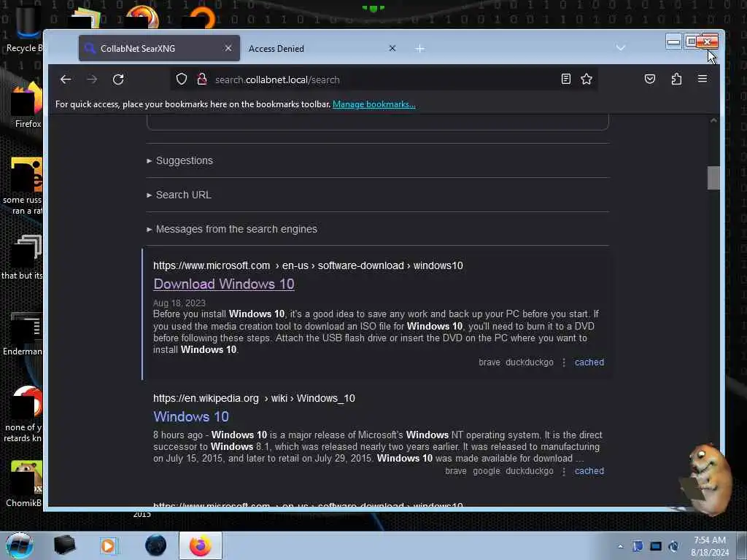Image resolution: width=747 pixels, height=560 pixels.
Task: Close the Access Denied tab
Action: point(392,48)
